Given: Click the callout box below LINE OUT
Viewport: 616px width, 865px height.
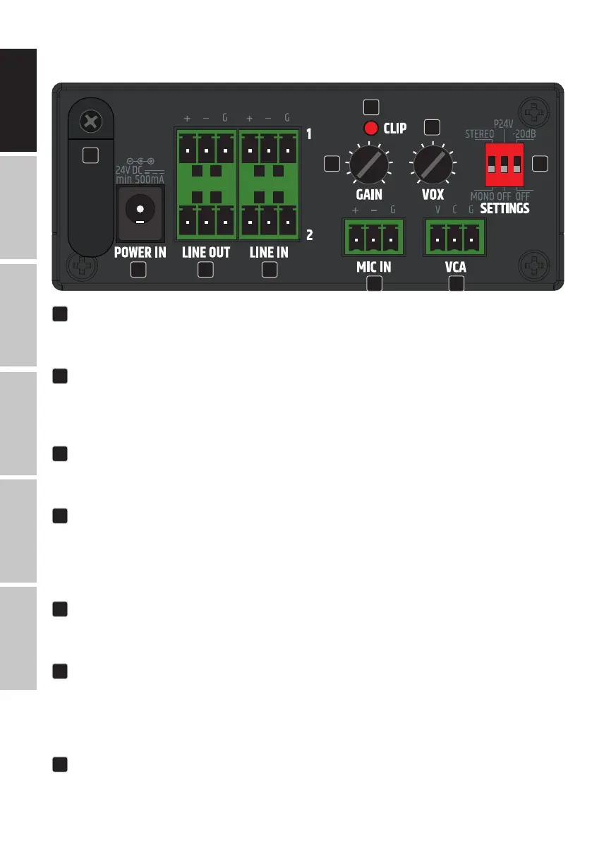Looking at the screenshot, I should point(205,269).
